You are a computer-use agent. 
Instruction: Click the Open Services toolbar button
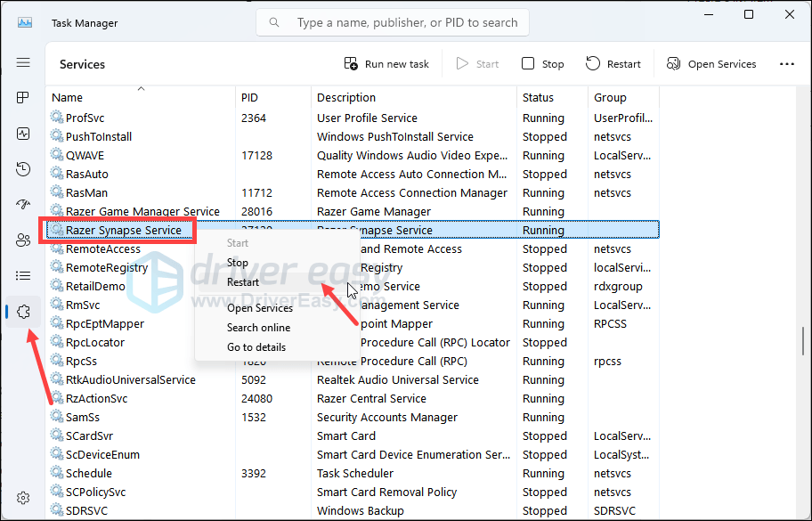(x=710, y=64)
